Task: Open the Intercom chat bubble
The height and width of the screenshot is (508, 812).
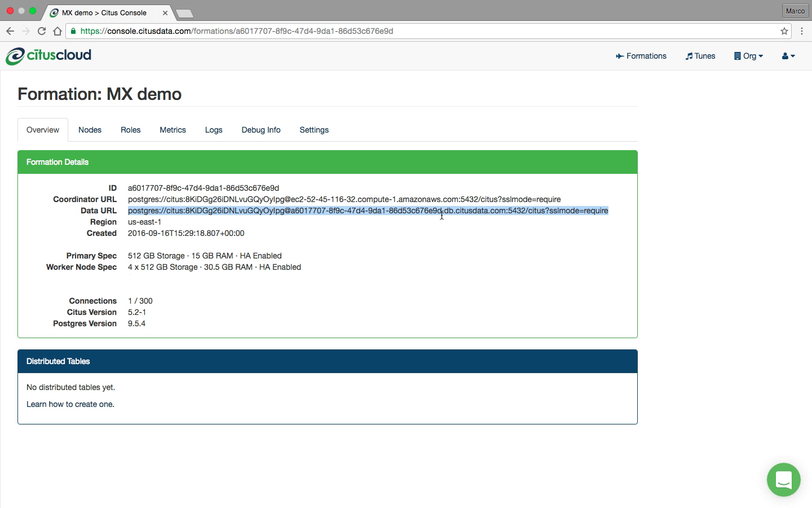Action: coord(783,480)
